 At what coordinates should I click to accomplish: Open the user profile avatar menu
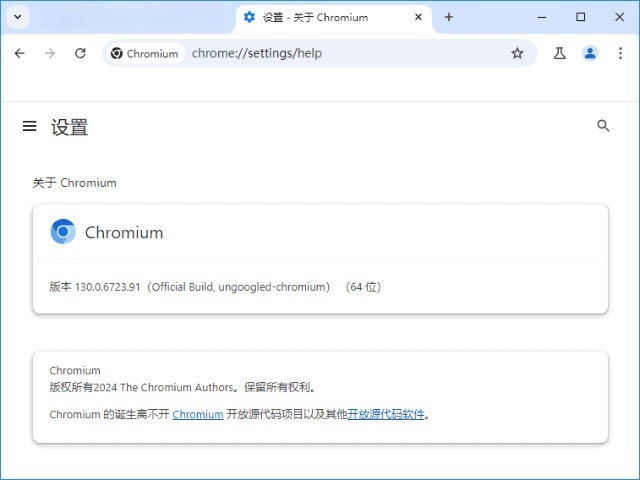(590, 53)
